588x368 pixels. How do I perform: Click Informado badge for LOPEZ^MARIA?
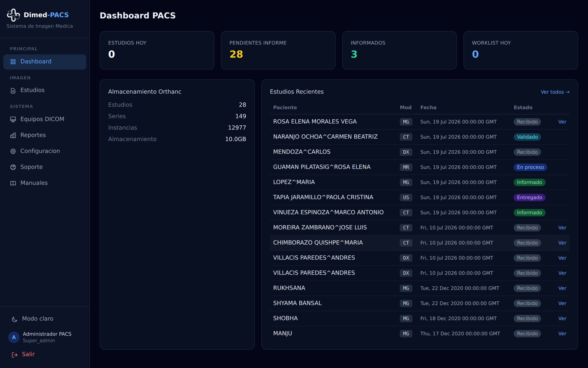(529, 182)
